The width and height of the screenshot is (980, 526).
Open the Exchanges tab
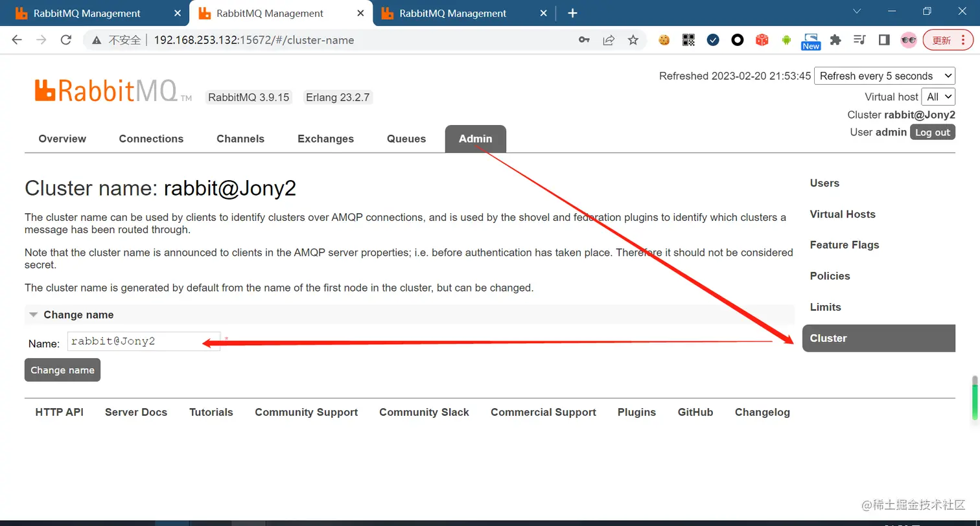pos(325,139)
